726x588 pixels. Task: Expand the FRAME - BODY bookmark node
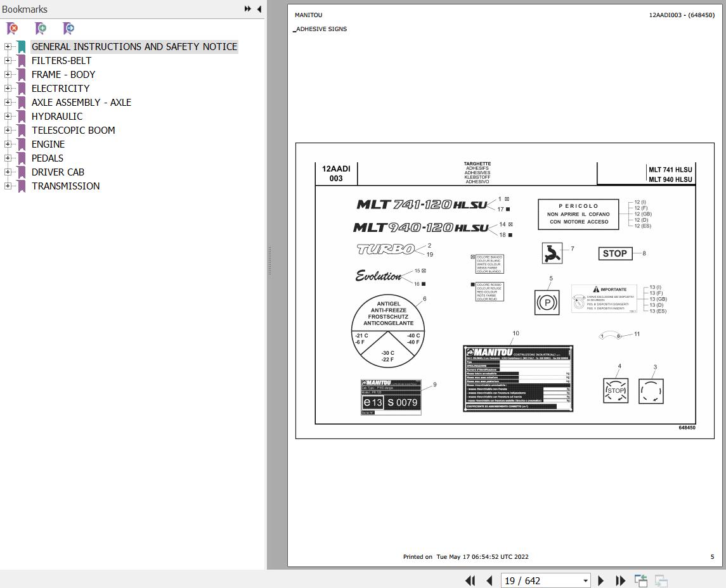(x=8, y=75)
